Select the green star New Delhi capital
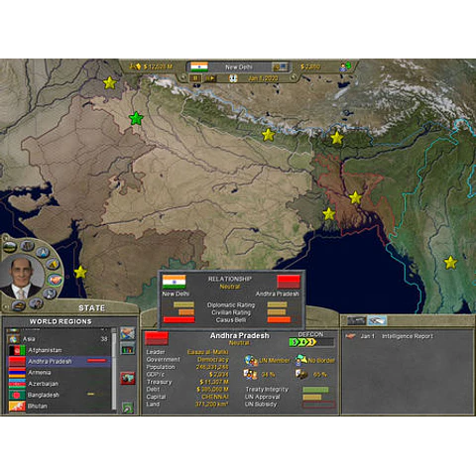The width and height of the screenshot is (476, 476). tap(136, 118)
